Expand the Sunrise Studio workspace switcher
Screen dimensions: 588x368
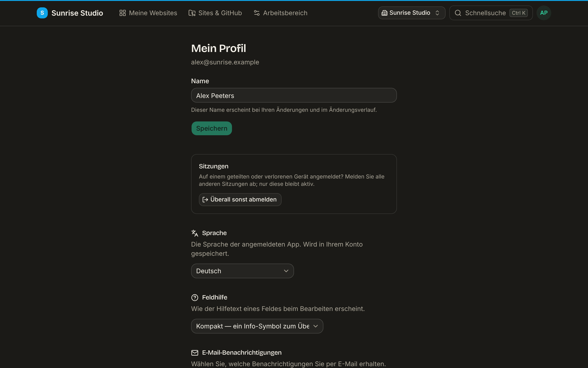pyautogui.click(x=412, y=13)
